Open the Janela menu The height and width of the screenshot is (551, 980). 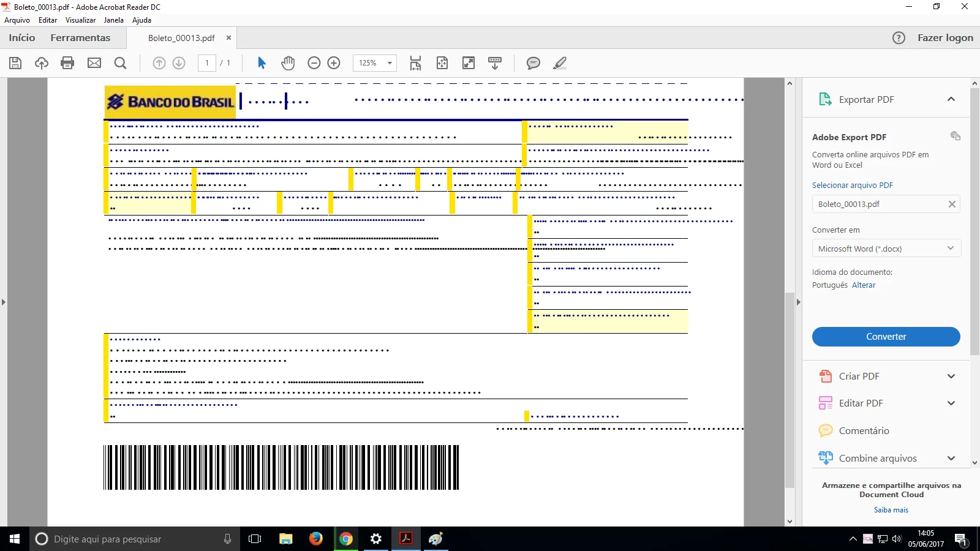[113, 20]
